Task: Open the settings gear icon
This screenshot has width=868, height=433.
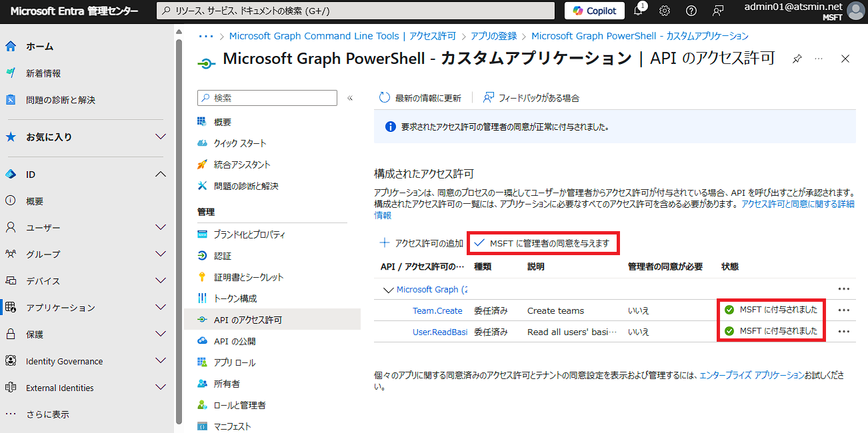Action: [x=663, y=10]
